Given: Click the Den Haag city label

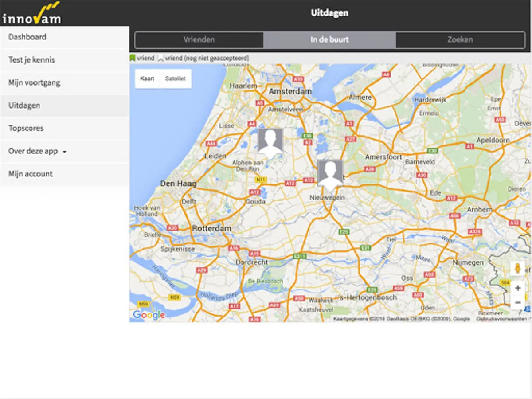Looking at the screenshot, I should [x=178, y=184].
